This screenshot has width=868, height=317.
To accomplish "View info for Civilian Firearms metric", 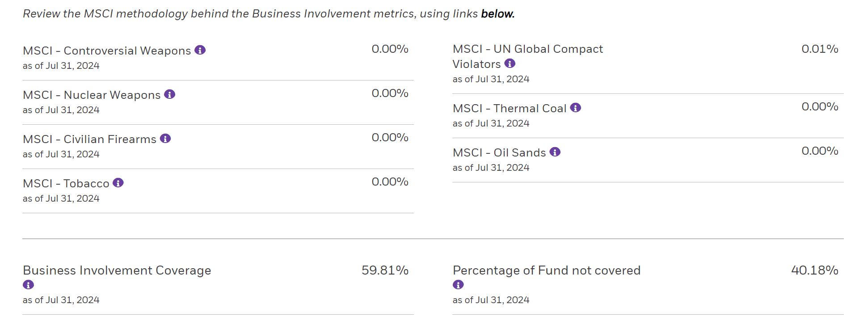I will click(x=165, y=139).
